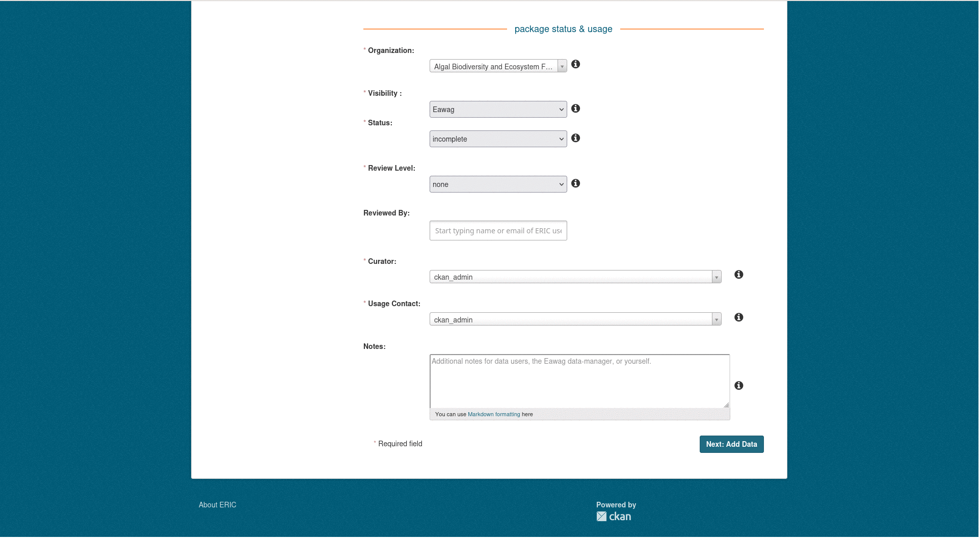Click info icon beside Review Level dropdown
This screenshot has width=980, height=540.
[575, 183]
